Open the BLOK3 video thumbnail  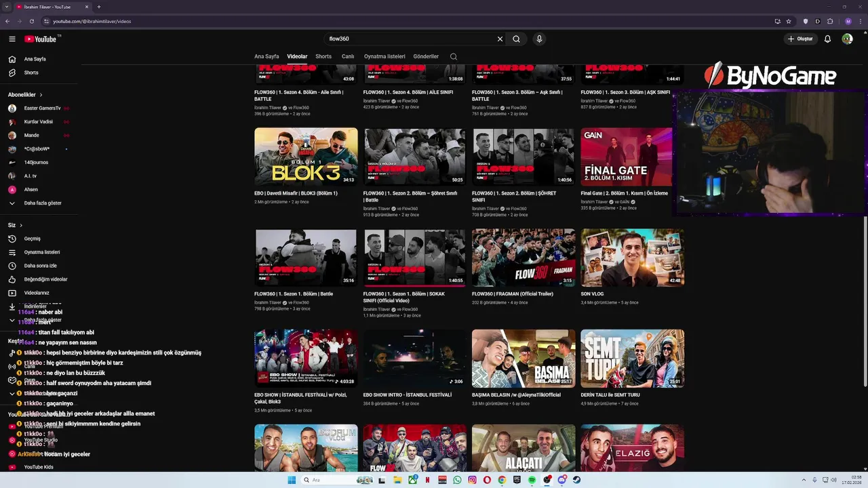click(306, 157)
